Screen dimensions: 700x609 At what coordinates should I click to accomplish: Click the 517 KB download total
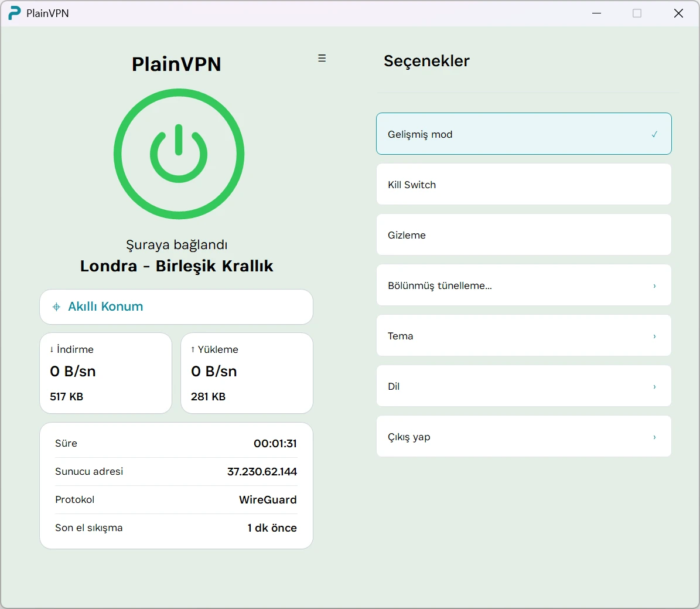pos(67,397)
